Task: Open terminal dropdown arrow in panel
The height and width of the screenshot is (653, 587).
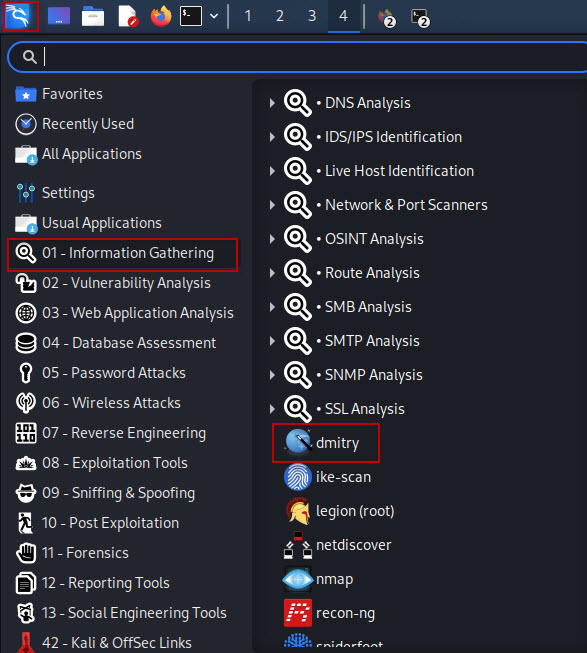Action: pyautogui.click(x=214, y=16)
